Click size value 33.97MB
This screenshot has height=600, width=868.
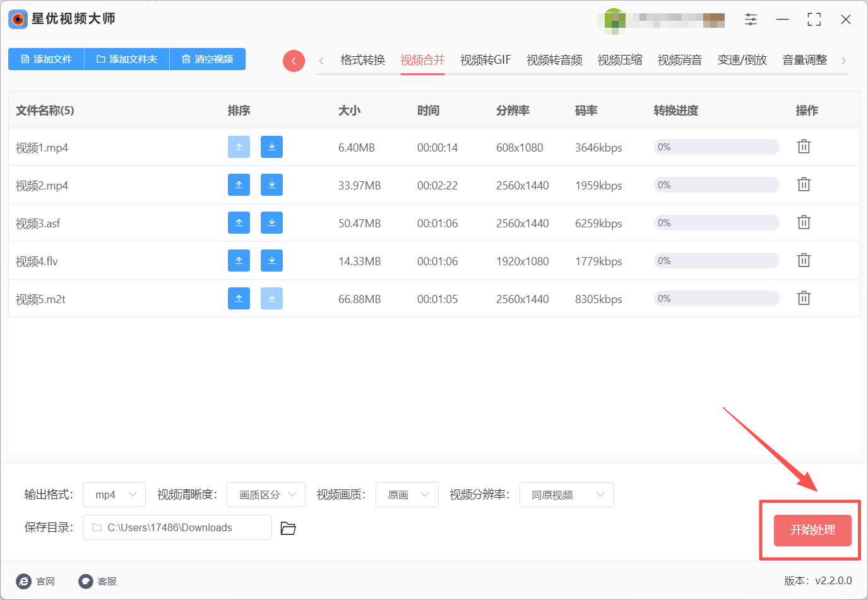point(360,186)
